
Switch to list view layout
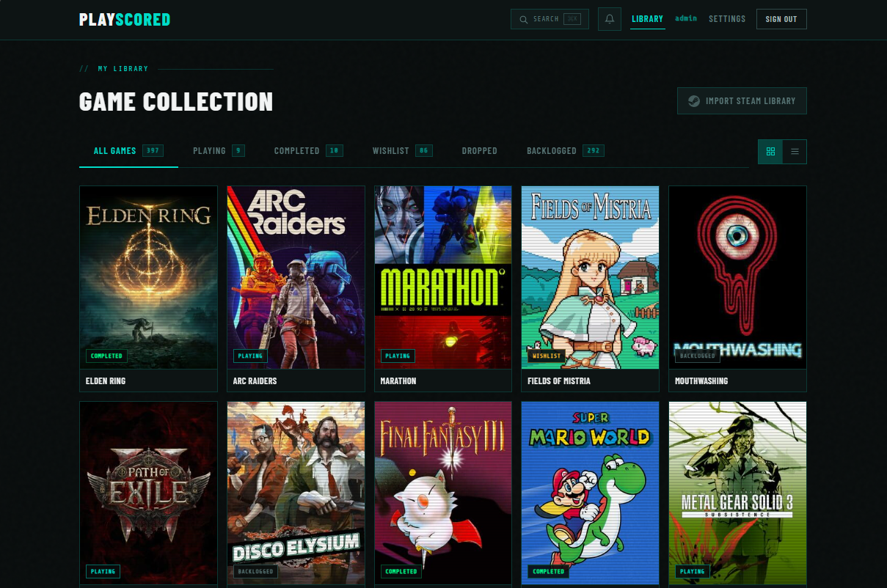click(x=795, y=152)
